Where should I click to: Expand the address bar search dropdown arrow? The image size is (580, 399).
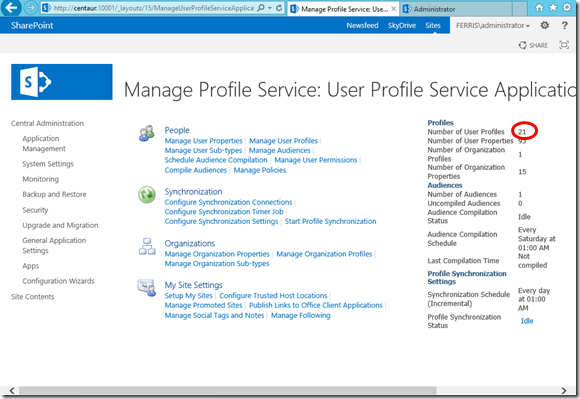270,8
